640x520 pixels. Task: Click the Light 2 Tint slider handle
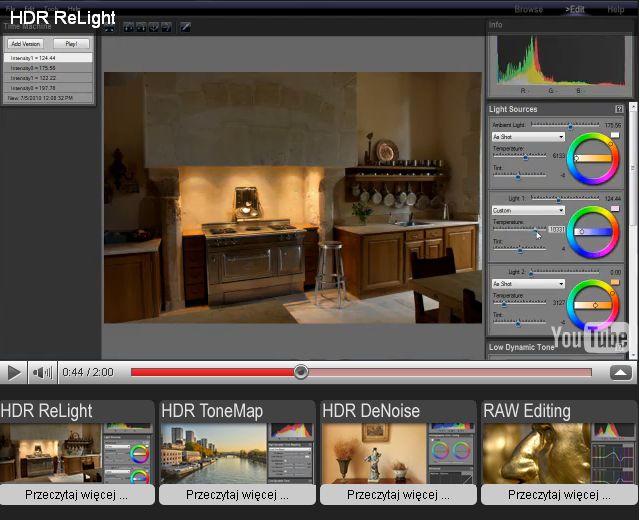pyautogui.click(x=518, y=324)
